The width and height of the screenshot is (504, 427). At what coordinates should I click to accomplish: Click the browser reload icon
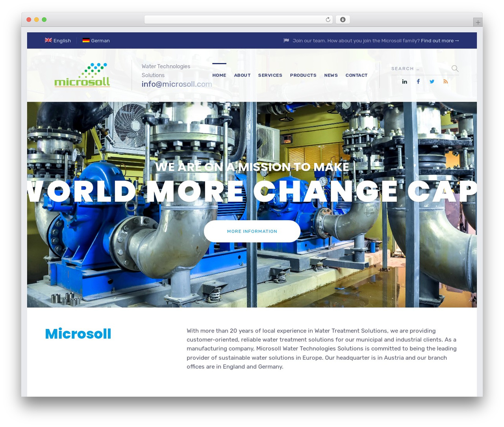[x=328, y=20]
